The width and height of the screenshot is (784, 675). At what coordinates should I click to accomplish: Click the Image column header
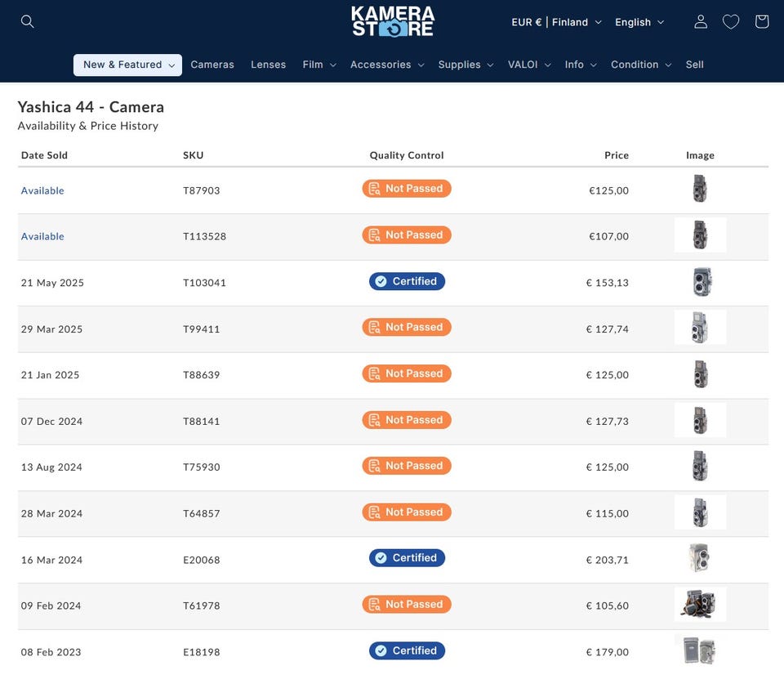pos(700,155)
